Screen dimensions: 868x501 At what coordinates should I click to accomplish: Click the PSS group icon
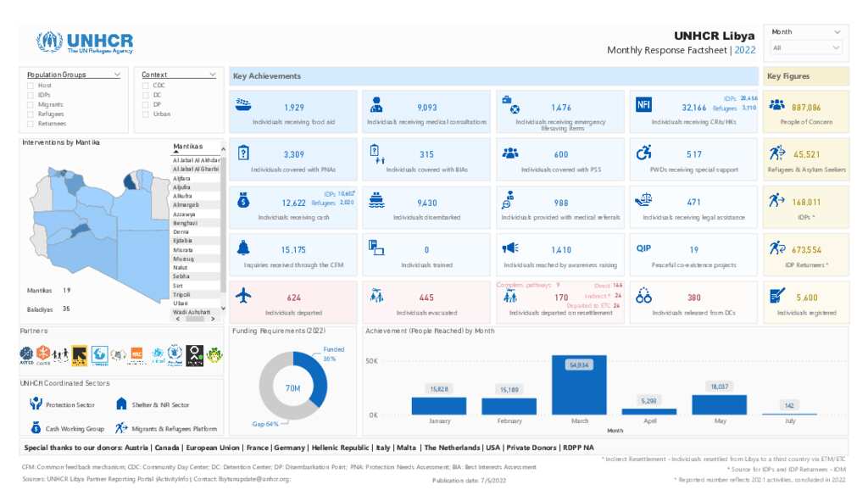(x=510, y=153)
